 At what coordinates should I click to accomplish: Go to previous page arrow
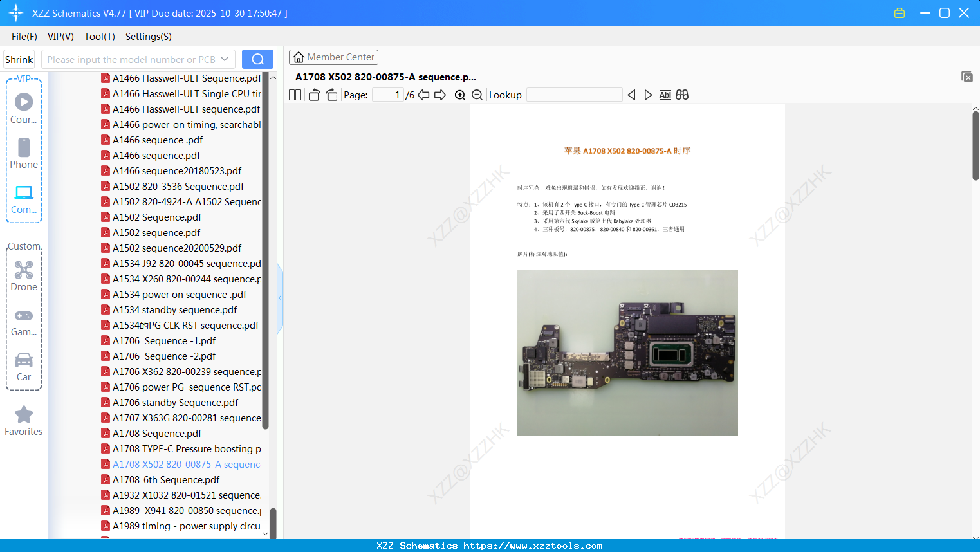point(423,95)
